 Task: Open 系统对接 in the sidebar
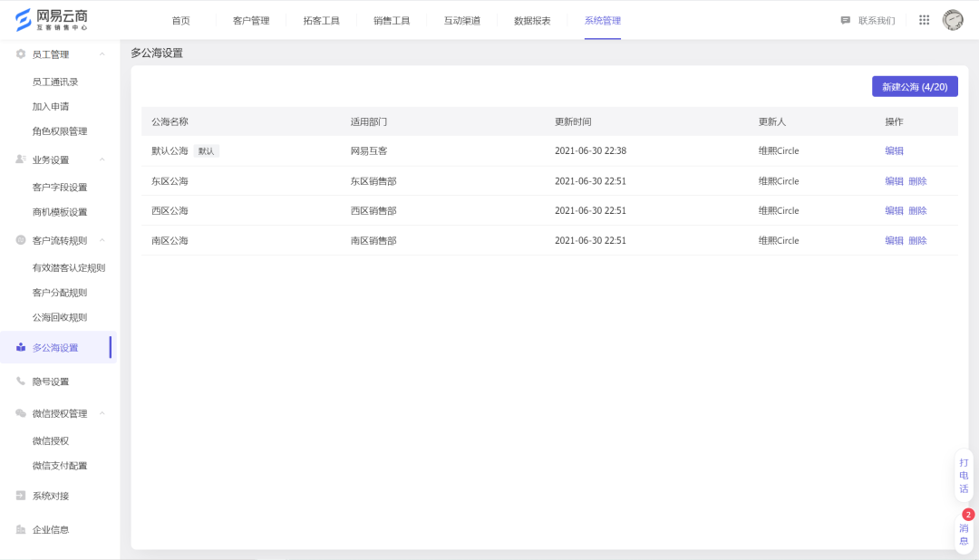(x=50, y=496)
